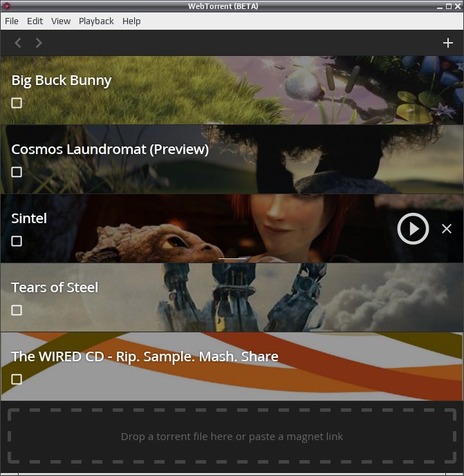Click the drop torrent or magnet link area
464x476 pixels.
click(232, 436)
